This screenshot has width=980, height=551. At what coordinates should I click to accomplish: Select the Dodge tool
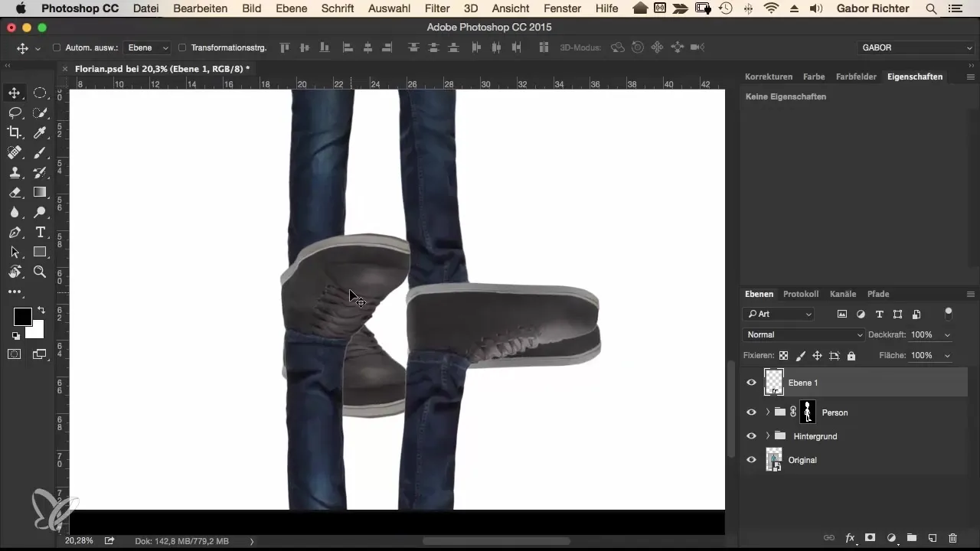(x=40, y=213)
